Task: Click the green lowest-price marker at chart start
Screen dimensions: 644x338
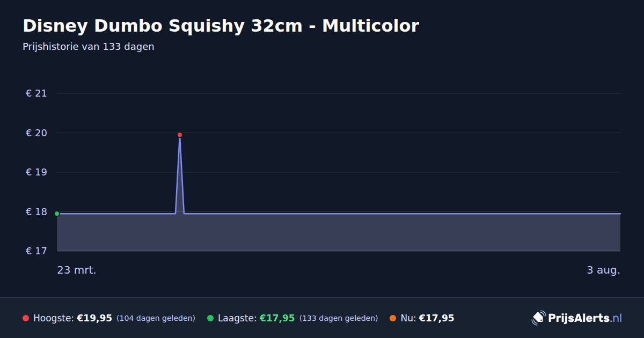Action: click(x=57, y=214)
